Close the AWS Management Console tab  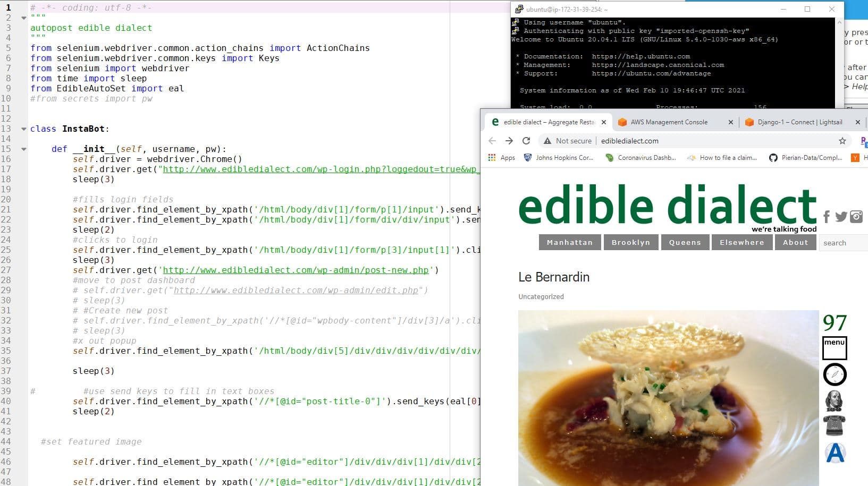click(731, 122)
